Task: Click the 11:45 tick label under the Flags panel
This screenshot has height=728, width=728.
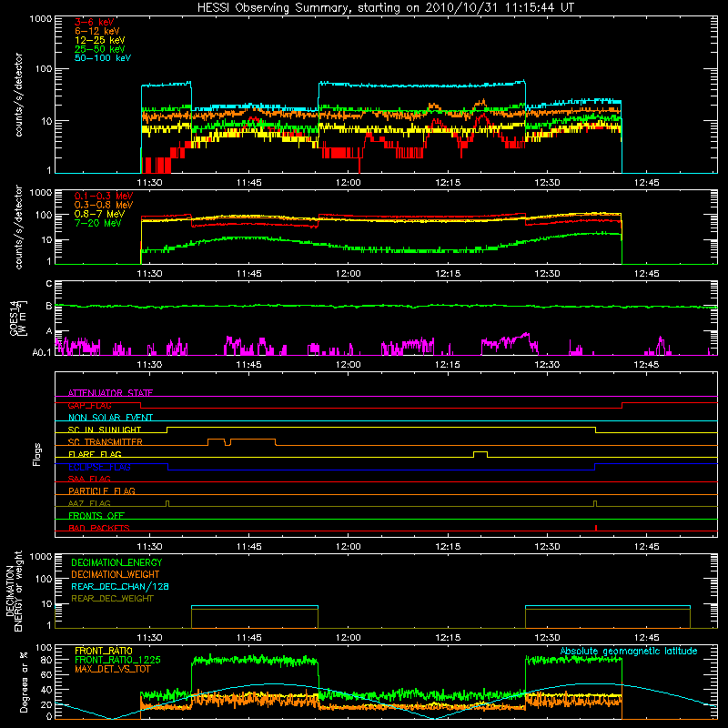Action: [x=248, y=547]
